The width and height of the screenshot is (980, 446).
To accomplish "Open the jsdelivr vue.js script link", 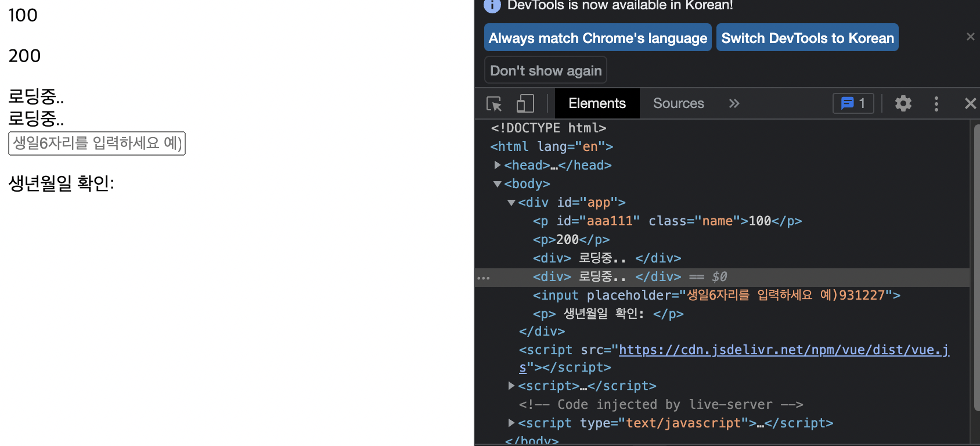I will tap(784, 350).
